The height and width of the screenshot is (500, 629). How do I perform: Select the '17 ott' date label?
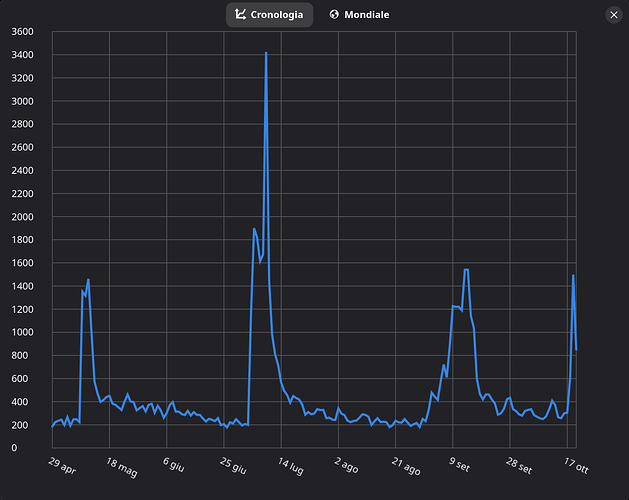point(574,467)
